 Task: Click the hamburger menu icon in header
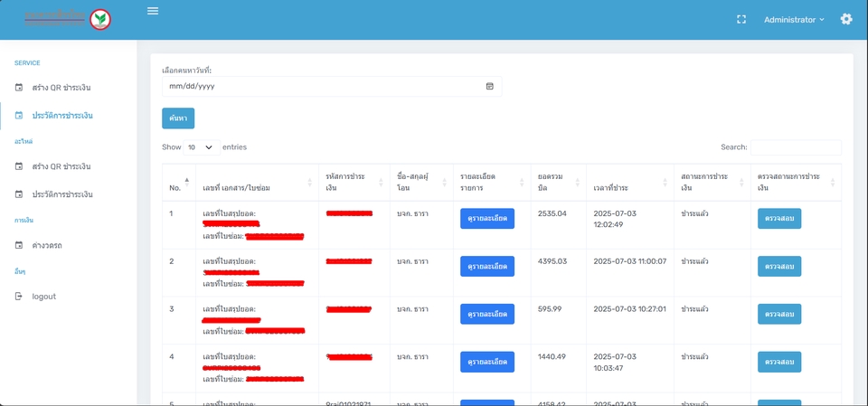pyautogui.click(x=153, y=11)
